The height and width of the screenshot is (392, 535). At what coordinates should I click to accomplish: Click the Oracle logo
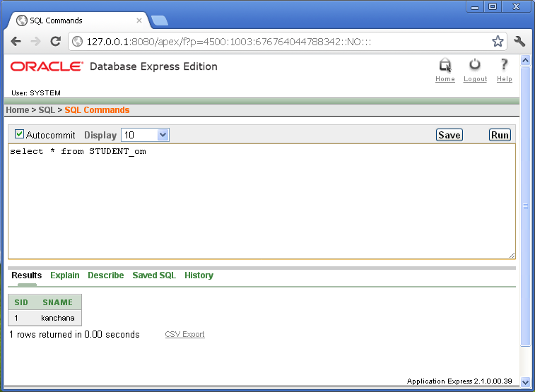[x=47, y=66]
